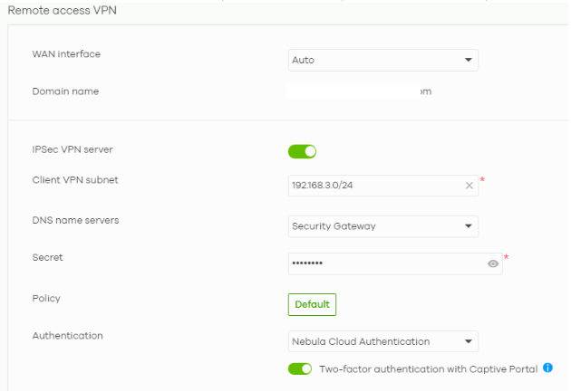Click the Remote access VPN heading
The width and height of the screenshot is (571, 392).
(x=63, y=9)
